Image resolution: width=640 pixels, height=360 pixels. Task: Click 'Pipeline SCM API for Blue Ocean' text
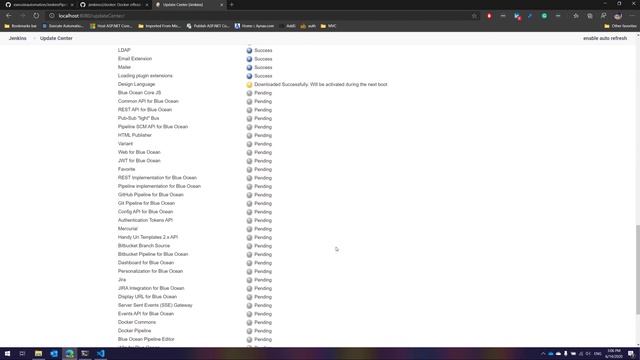coord(153,127)
